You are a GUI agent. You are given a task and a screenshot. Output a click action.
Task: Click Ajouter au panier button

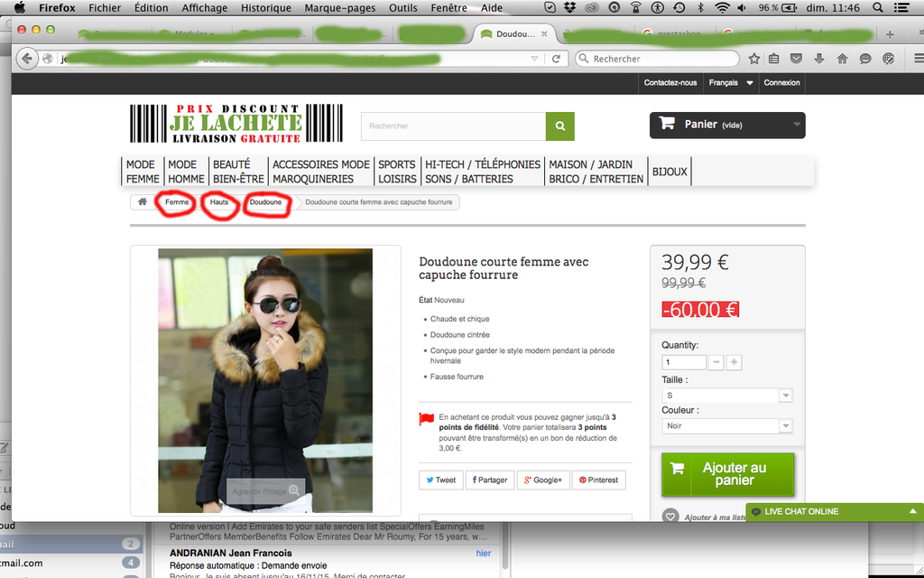pos(728,474)
